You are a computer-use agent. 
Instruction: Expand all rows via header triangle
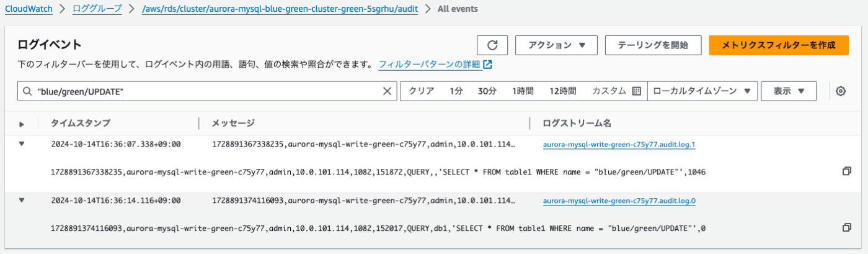click(22, 124)
